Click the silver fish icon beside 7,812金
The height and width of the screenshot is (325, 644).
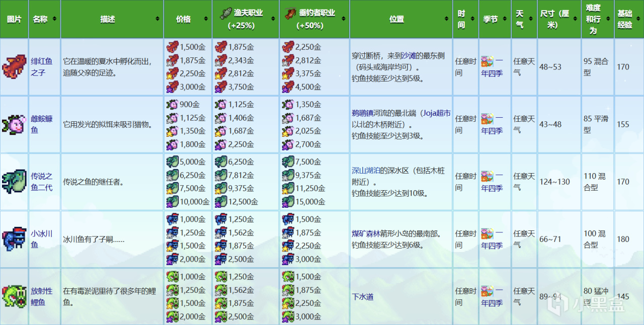[221, 175]
